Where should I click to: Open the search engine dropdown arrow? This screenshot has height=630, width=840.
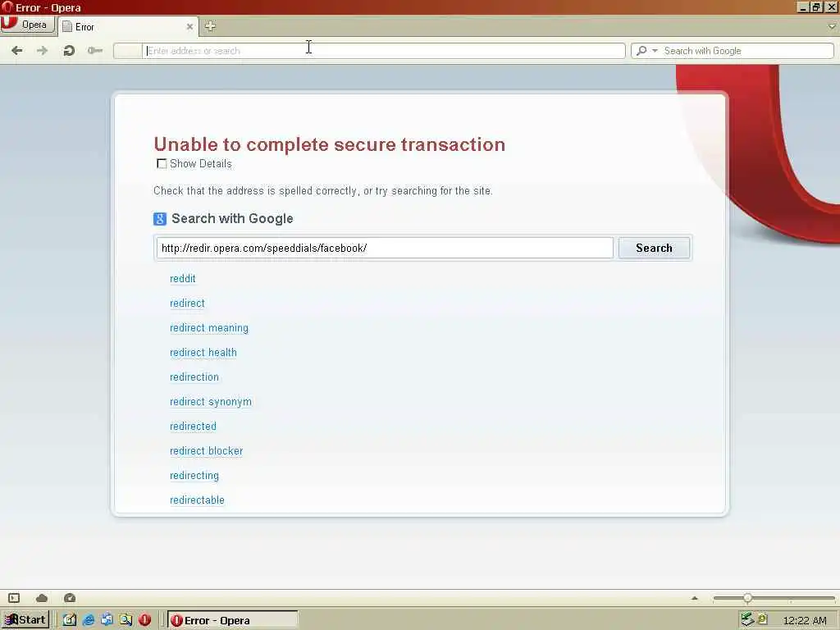pos(655,51)
